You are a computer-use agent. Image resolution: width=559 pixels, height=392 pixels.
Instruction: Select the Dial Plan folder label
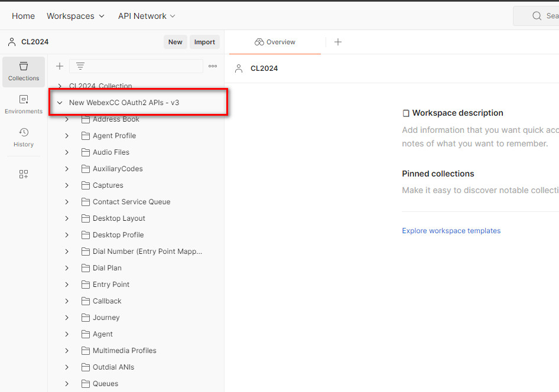click(107, 268)
